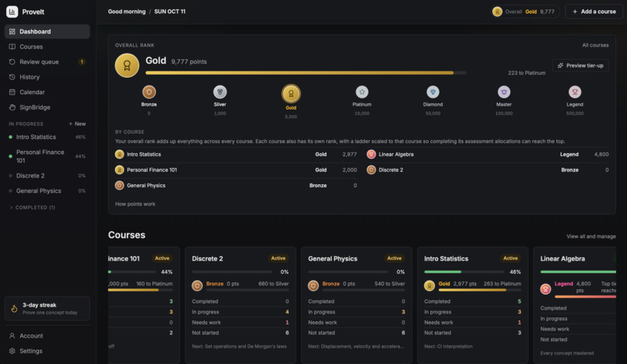Click the Calendar icon in sidebar

[12, 92]
